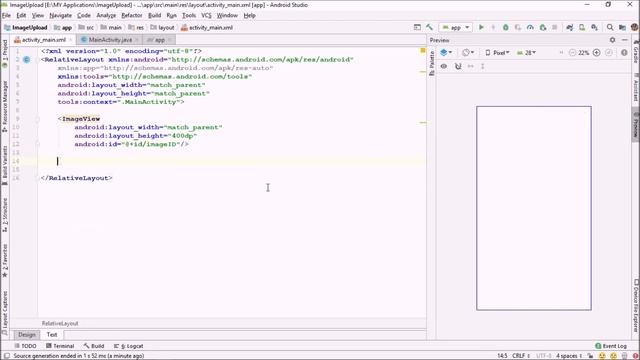Viewport: 640px width, 360px height.
Task: Open the TODO tool window
Action: click(x=25, y=346)
